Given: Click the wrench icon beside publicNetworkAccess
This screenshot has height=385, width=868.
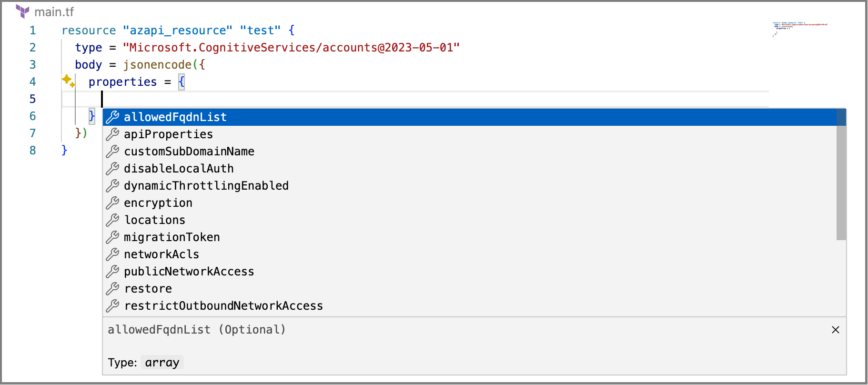Looking at the screenshot, I should click(112, 271).
